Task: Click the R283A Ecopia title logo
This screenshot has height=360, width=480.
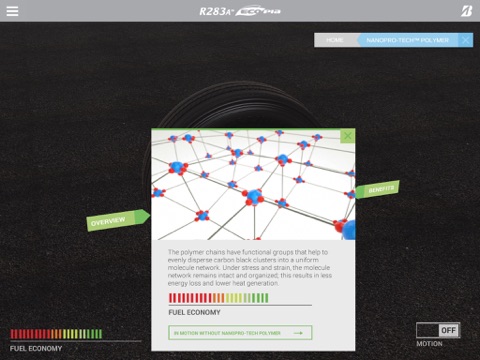Action: coord(240,11)
